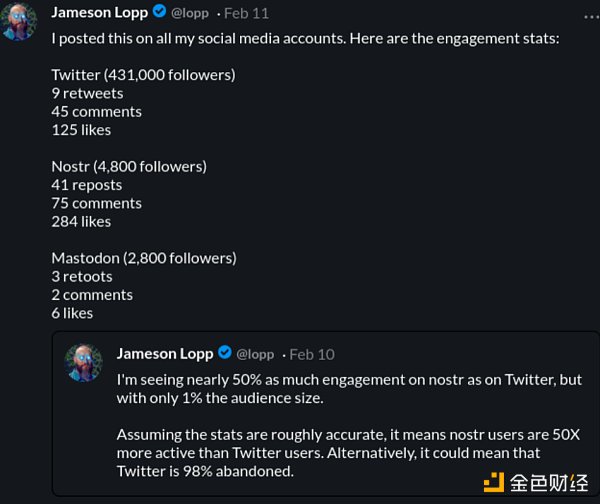
Task: Click the Feb 11 timestamp
Action: pyautogui.click(x=245, y=14)
